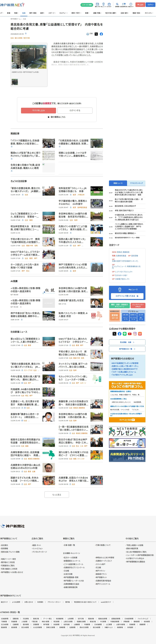
Task: Expand the 経済 navigation dropdown
Action: [x=43, y=13]
